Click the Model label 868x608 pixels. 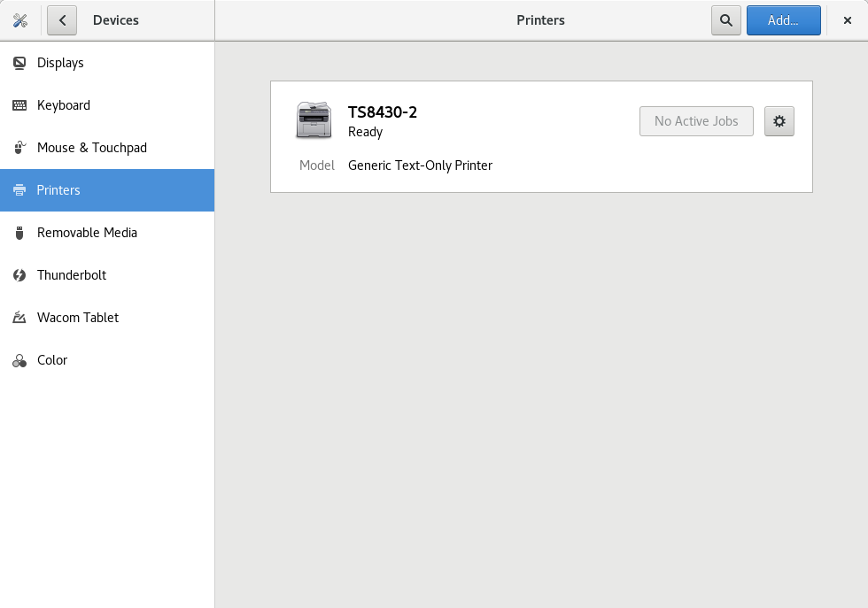click(317, 165)
